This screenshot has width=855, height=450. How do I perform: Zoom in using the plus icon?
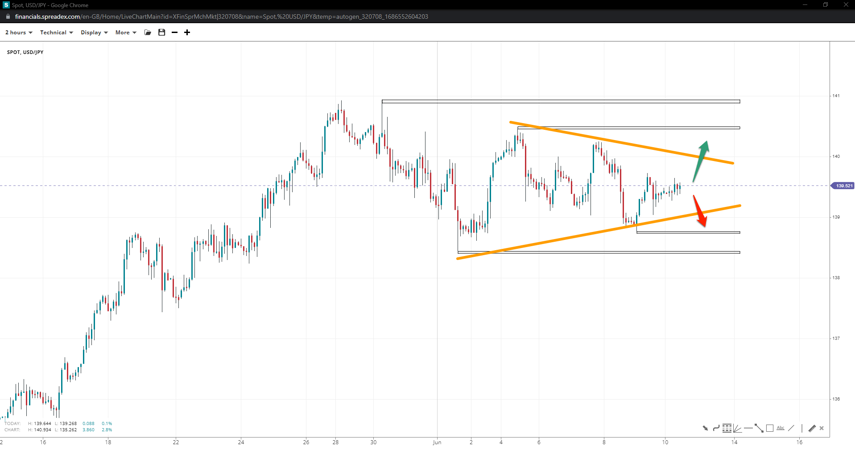187,33
